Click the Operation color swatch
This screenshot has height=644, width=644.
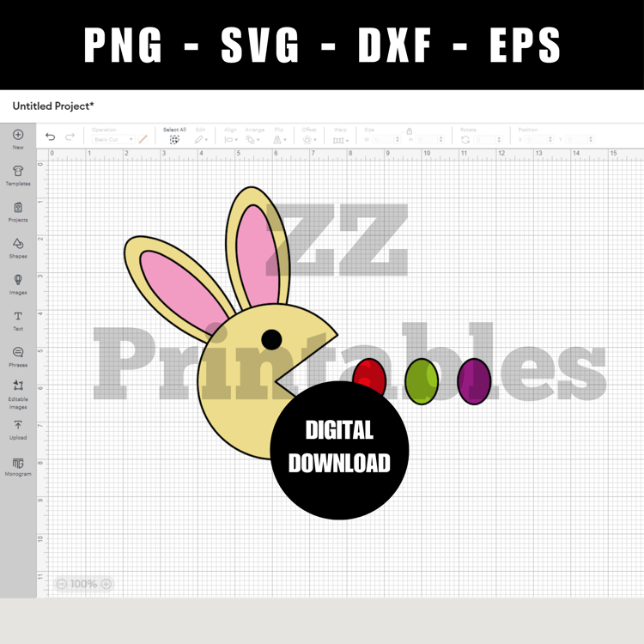coord(143,140)
